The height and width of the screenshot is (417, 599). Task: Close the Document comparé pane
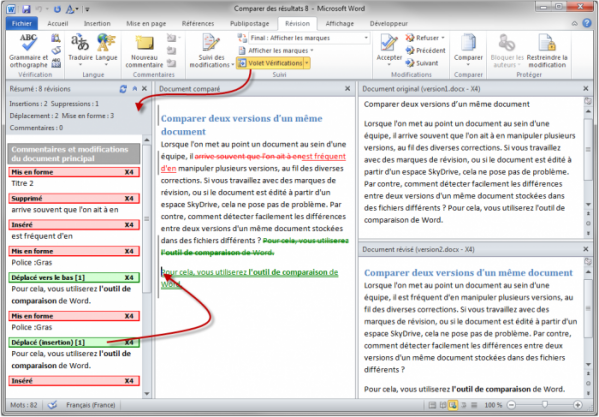pyautogui.click(x=347, y=89)
